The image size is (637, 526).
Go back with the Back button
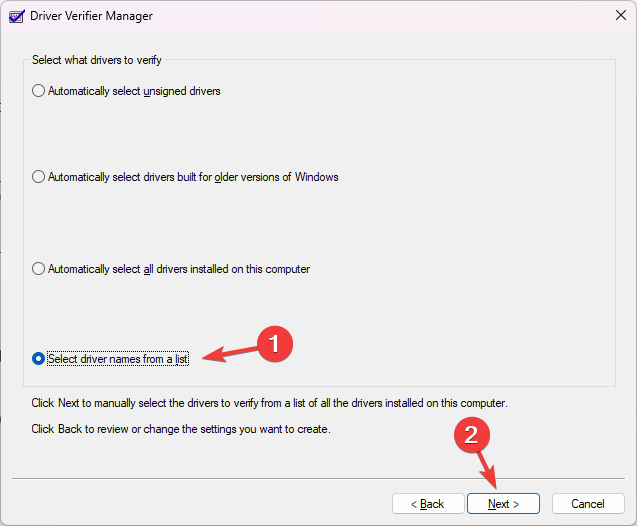point(428,504)
